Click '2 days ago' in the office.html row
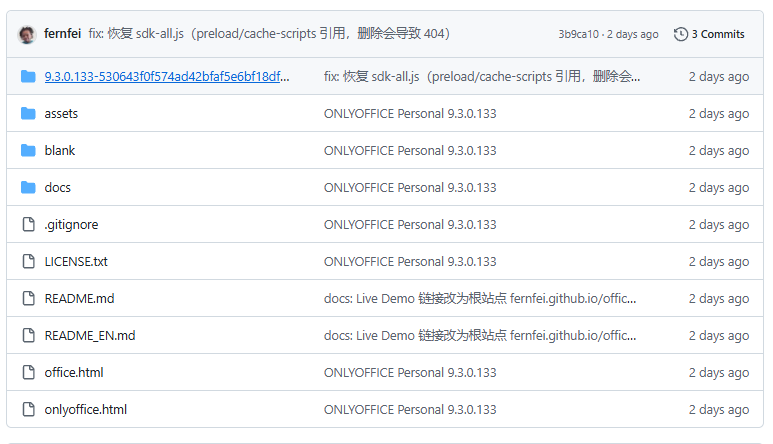This screenshot has height=444, width=773. pyautogui.click(x=719, y=372)
